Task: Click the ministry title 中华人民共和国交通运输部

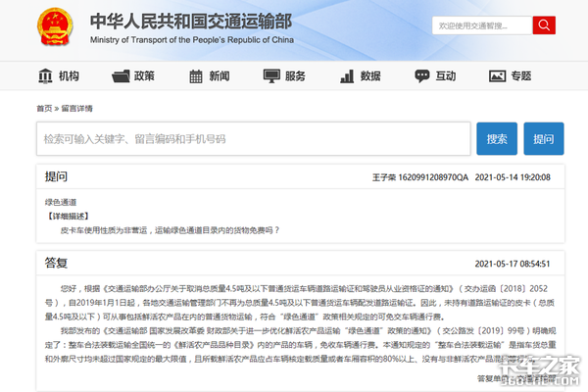Action: click(191, 21)
